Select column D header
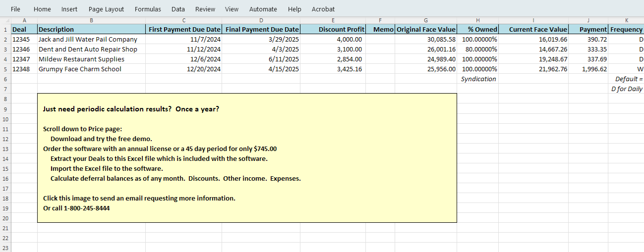Image resolution: width=644 pixels, height=252 pixels. coord(261,20)
